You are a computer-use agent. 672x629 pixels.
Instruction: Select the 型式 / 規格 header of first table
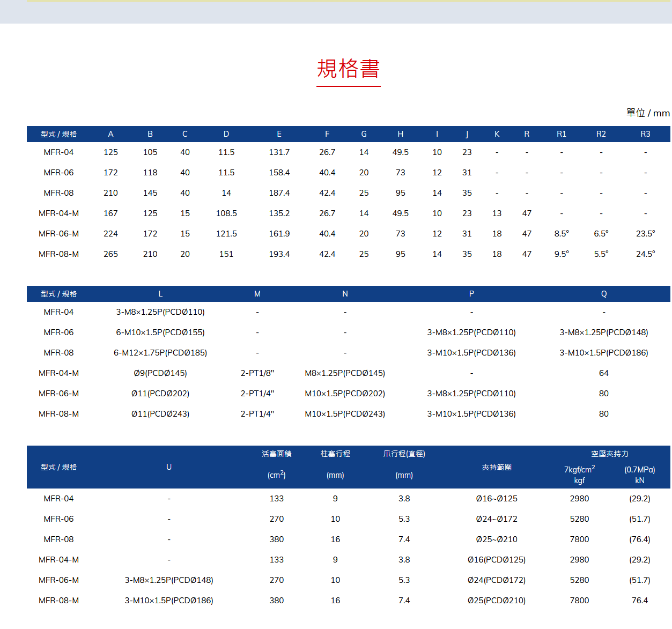tap(58, 134)
